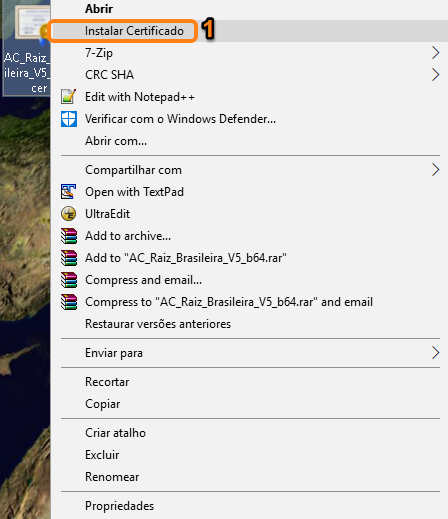Click the TextPad icon
The width and height of the screenshot is (448, 519).
click(69, 192)
